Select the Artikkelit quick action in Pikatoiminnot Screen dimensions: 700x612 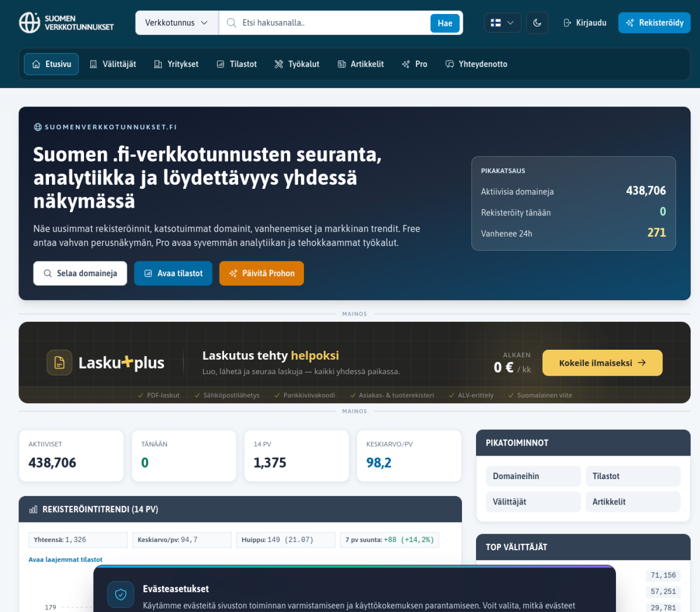click(x=633, y=502)
